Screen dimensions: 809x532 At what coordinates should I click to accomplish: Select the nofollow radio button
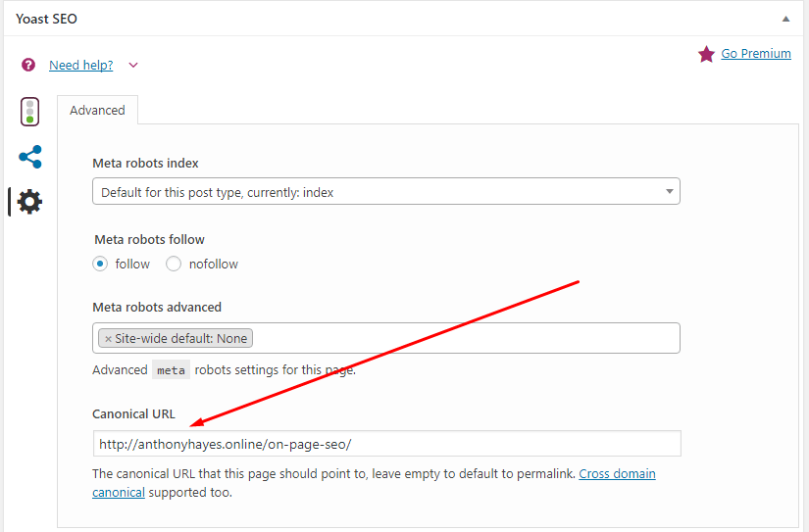[174, 264]
